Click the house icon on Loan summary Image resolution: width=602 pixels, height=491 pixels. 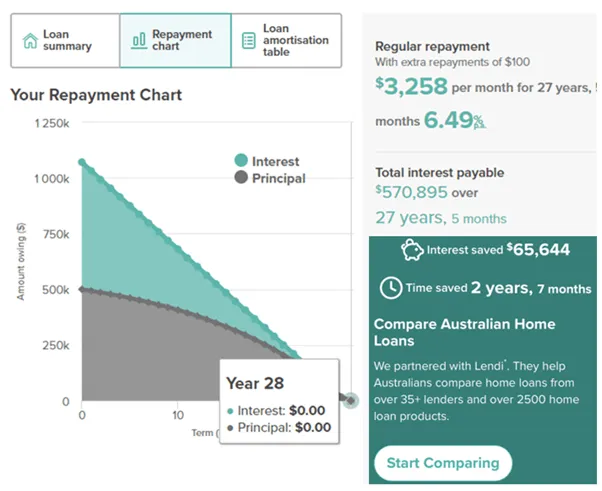30,41
